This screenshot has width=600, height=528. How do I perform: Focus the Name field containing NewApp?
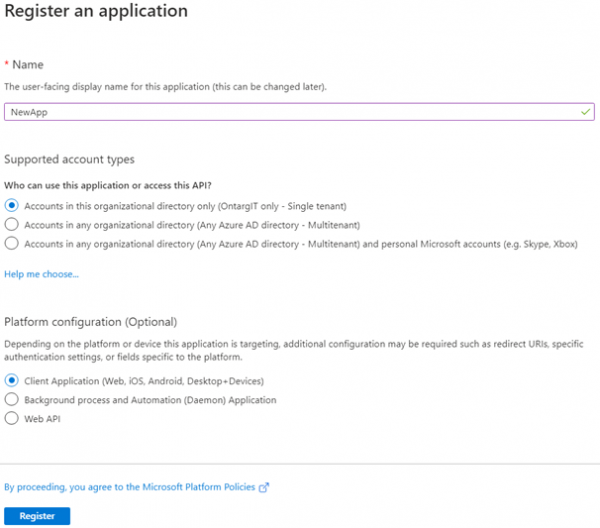(299, 112)
